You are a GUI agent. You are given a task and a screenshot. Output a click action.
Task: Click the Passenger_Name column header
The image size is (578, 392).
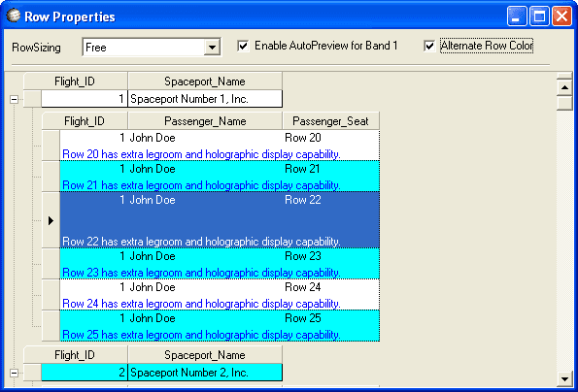pyautogui.click(x=205, y=121)
